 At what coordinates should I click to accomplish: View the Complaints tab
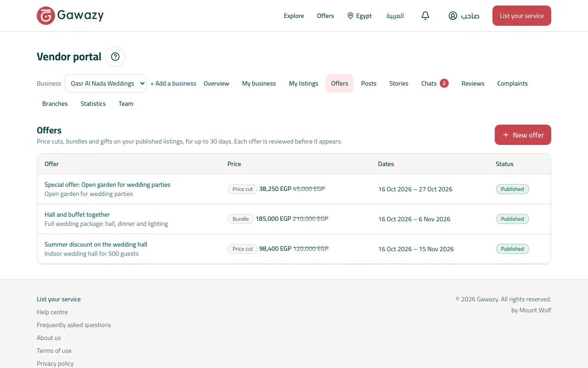pyautogui.click(x=512, y=83)
